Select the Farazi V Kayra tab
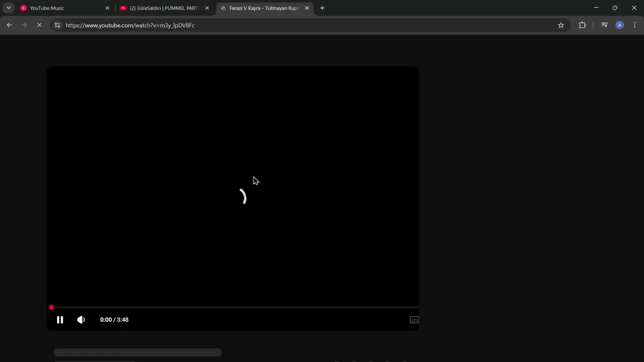The width and height of the screenshot is (644, 362). (264, 8)
